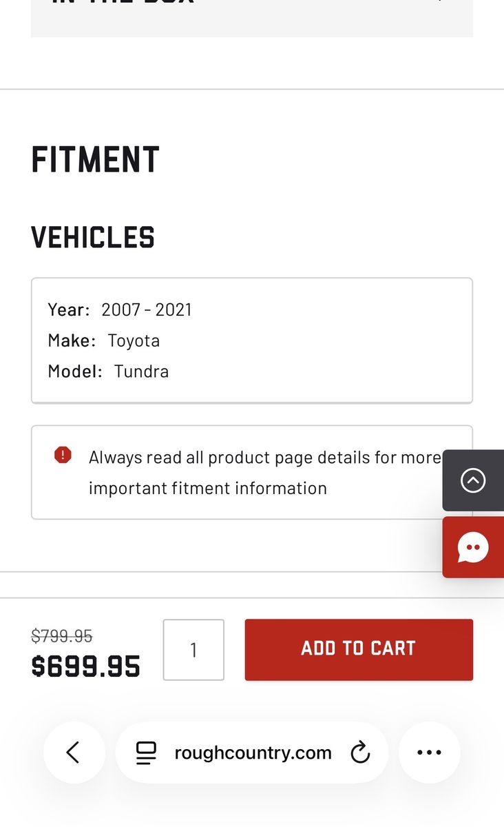Tap the roughcountry.com address text
Viewport: 504px width, 827px height.
coord(253,753)
